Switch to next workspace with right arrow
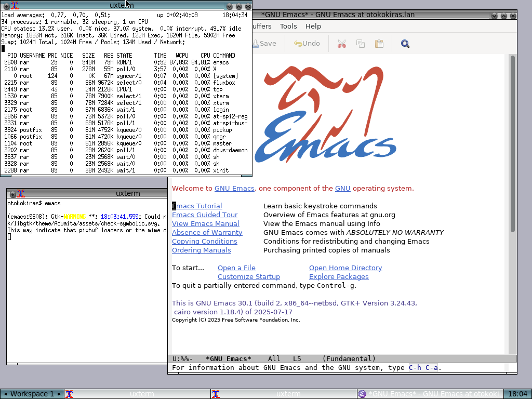This screenshot has height=399, width=532. click(60, 394)
